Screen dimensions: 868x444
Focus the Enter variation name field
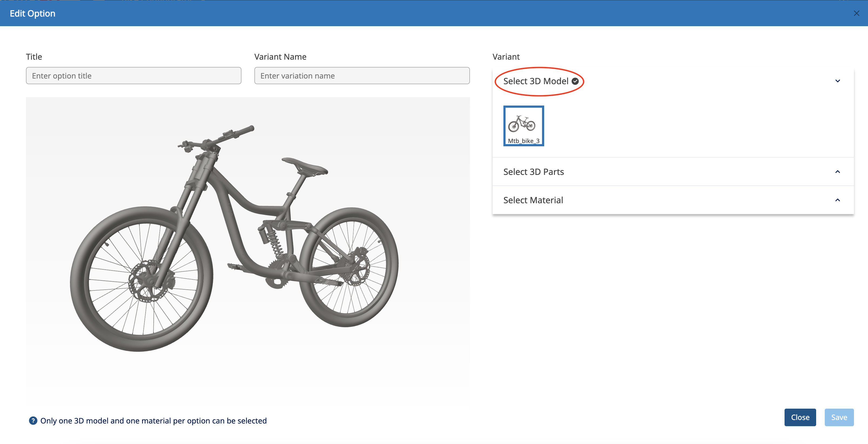(x=362, y=76)
